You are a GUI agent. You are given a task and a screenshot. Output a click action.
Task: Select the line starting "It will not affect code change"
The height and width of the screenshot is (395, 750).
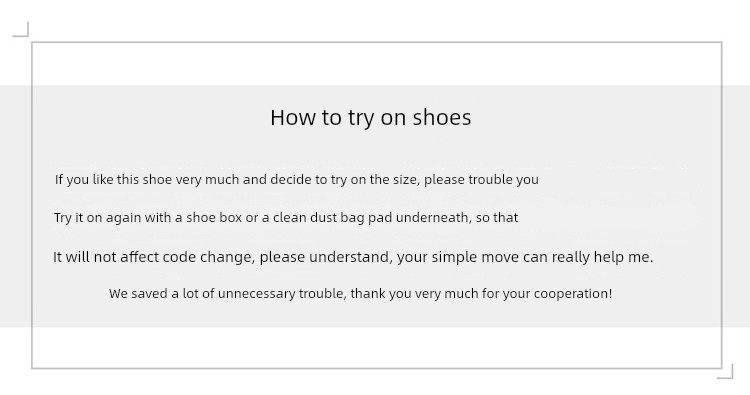[353, 257]
